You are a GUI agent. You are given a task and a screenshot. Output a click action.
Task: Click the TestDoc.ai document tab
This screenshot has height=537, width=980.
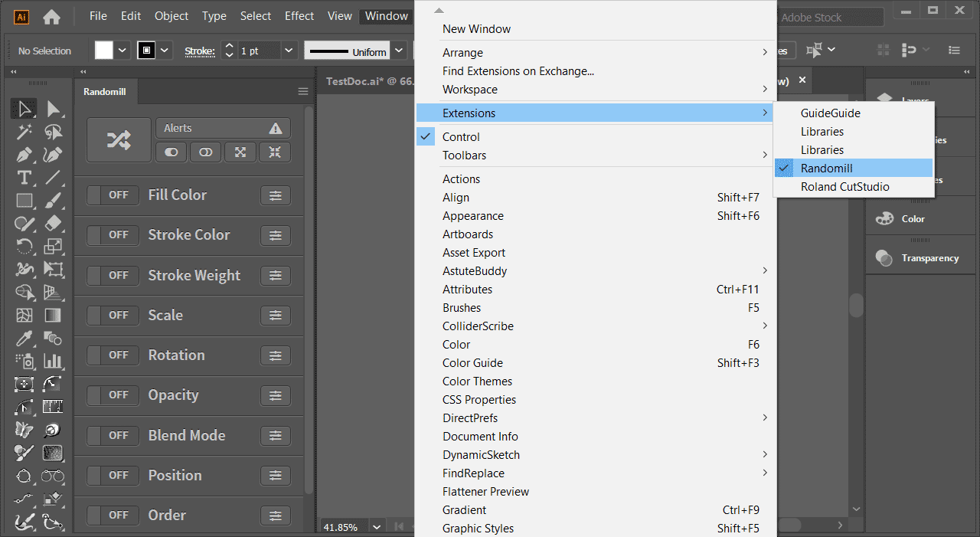[369, 80]
